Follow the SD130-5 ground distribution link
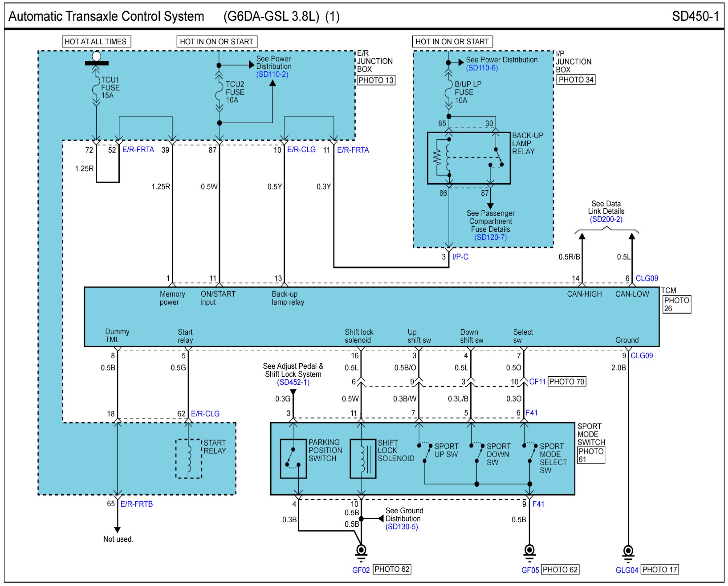Screen dimensions: 728x586 401,527
